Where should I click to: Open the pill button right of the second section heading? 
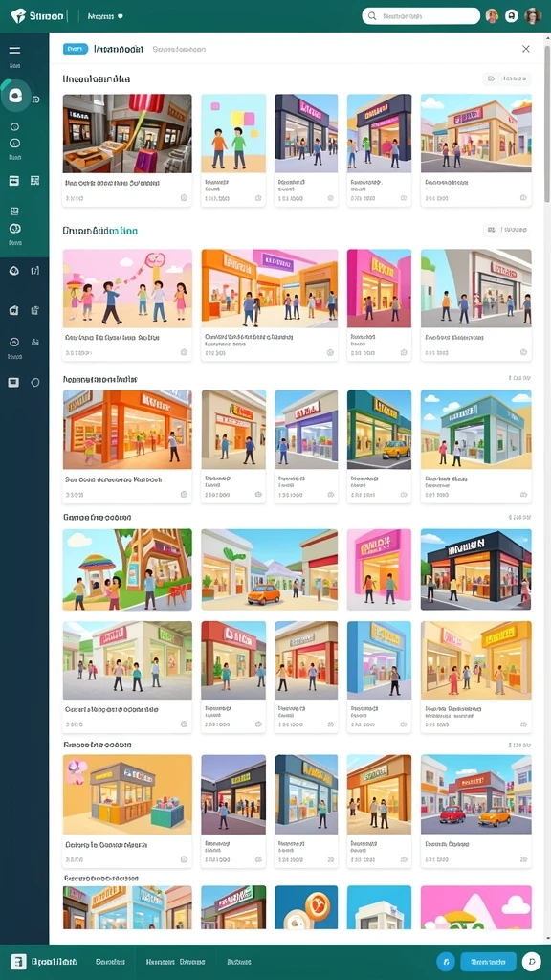click(507, 230)
